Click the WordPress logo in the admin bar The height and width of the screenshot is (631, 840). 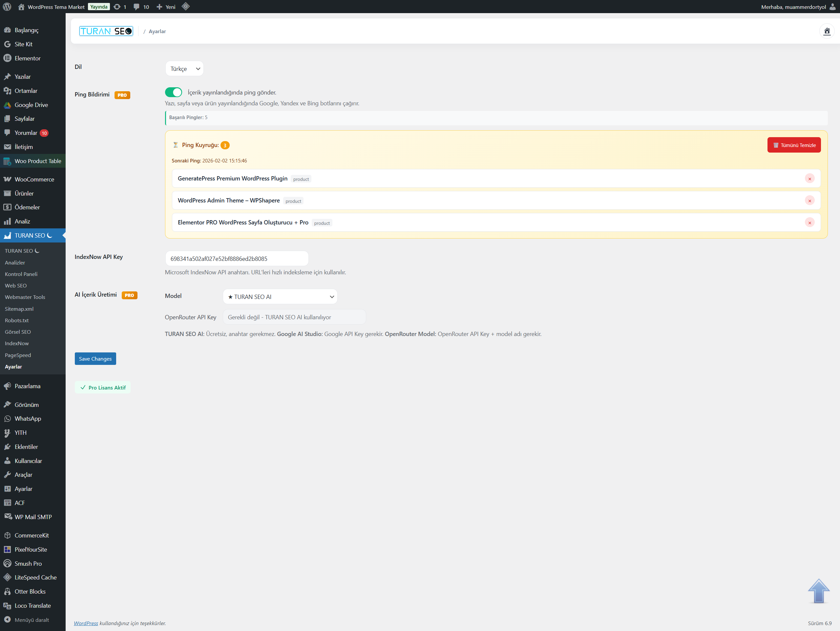7,7
